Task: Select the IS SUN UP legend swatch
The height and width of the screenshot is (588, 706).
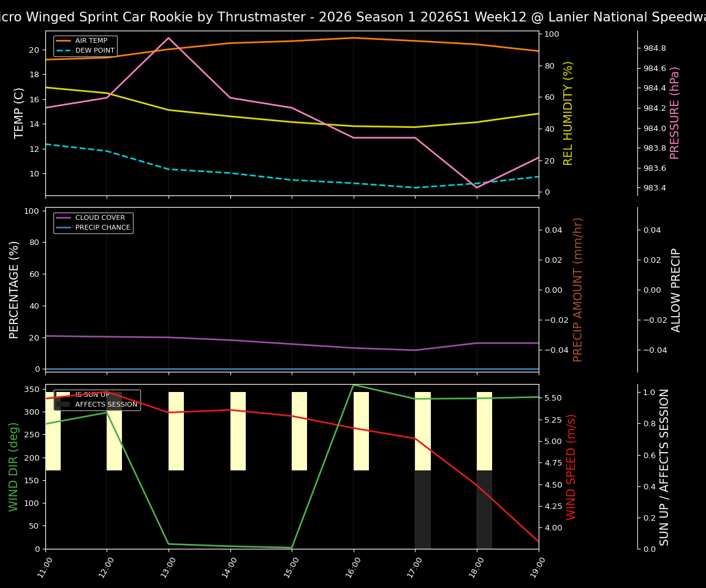Action: click(x=63, y=394)
